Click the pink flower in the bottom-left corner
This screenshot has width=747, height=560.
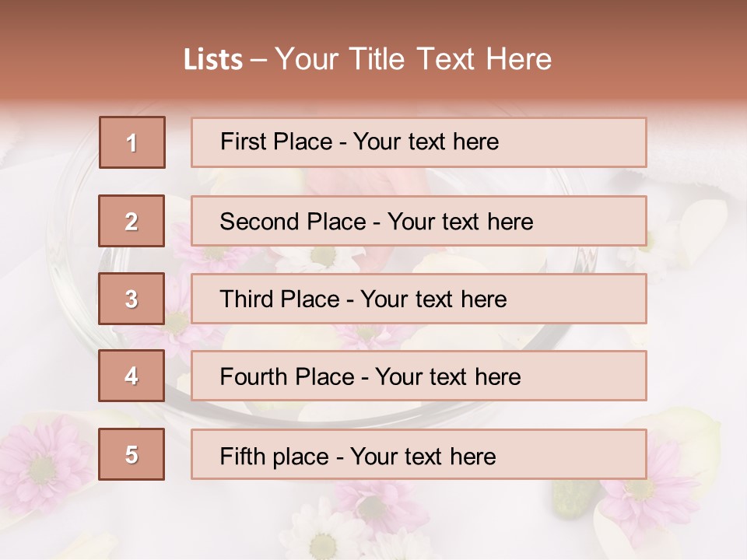coord(43,467)
